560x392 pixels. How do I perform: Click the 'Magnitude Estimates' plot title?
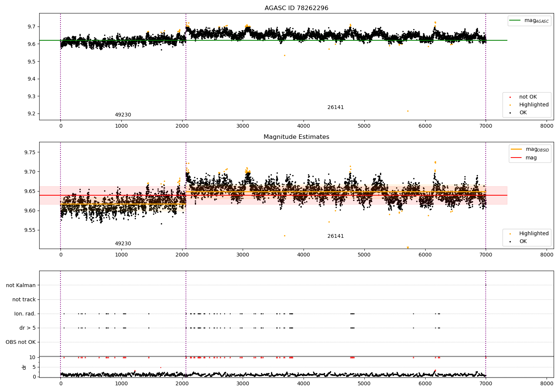pos(296,137)
